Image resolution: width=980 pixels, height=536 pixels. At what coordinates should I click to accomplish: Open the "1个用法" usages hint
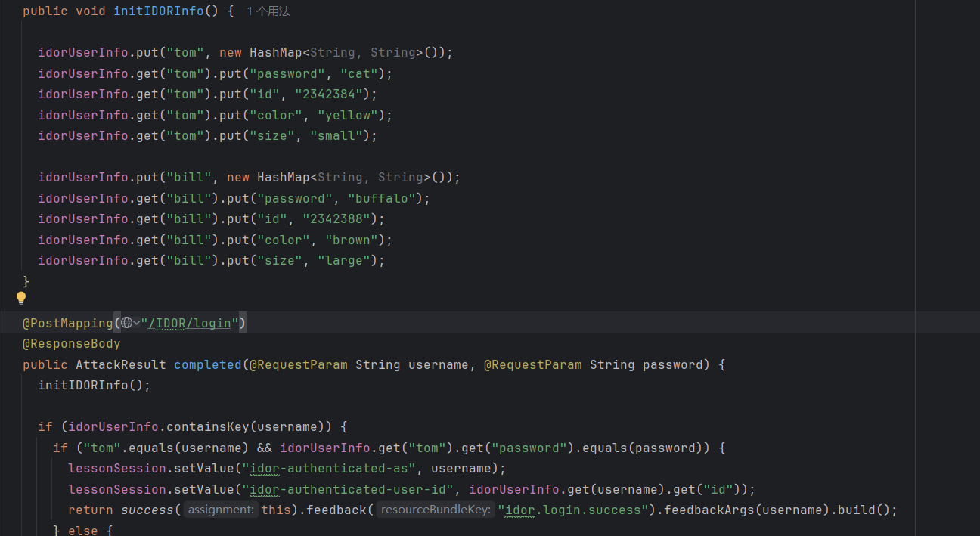click(268, 11)
